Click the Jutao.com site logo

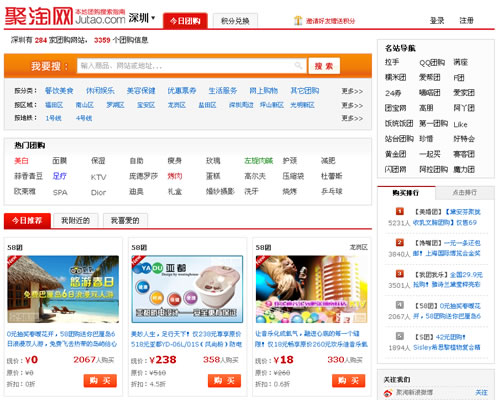[65, 16]
